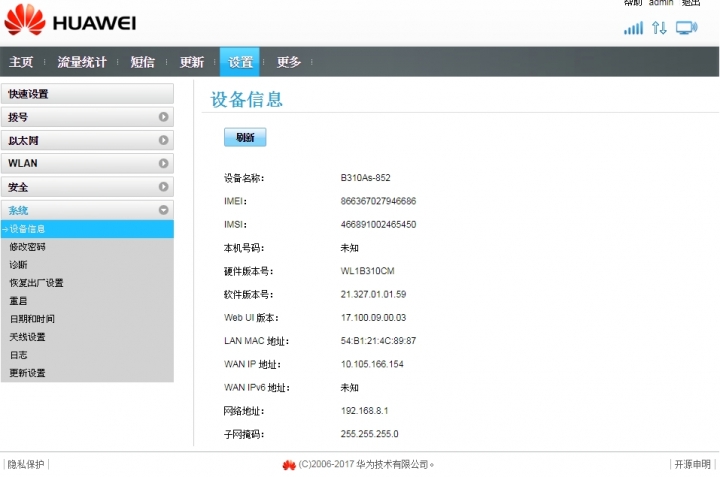720x477 pixels.
Task: Click the WLAN sidebar label
Action: tap(23, 163)
